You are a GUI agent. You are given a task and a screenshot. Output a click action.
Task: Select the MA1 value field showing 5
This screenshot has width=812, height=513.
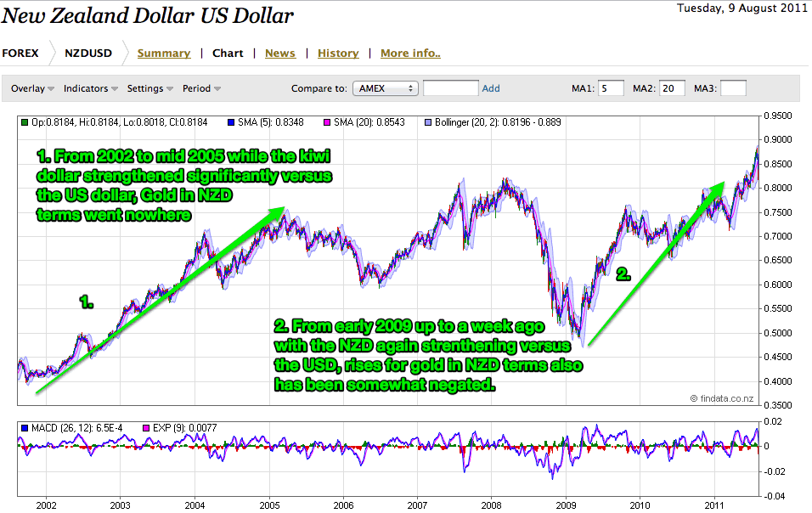point(611,87)
